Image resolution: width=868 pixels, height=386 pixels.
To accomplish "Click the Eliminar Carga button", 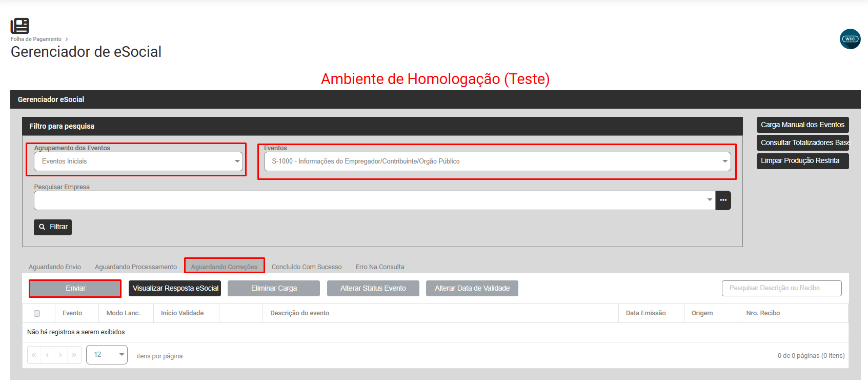I will (x=274, y=289).
